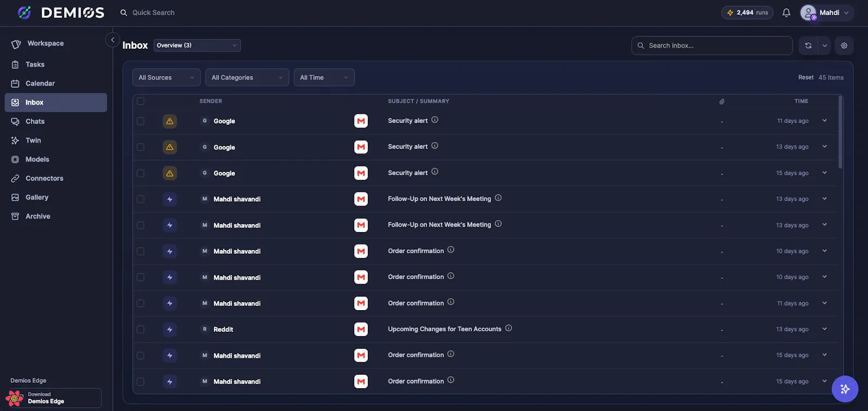
Task: Expand the Security alert 11 days ago row
Action: [x=825, y=120]
